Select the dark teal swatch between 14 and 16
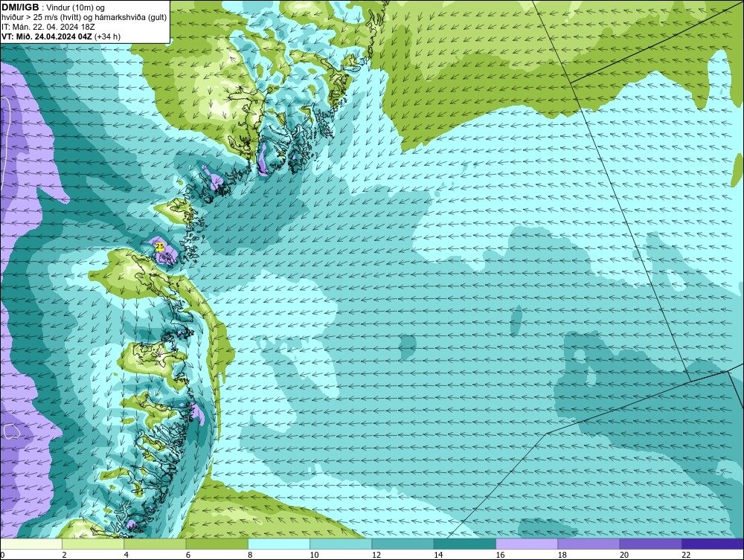 [464, 544]
